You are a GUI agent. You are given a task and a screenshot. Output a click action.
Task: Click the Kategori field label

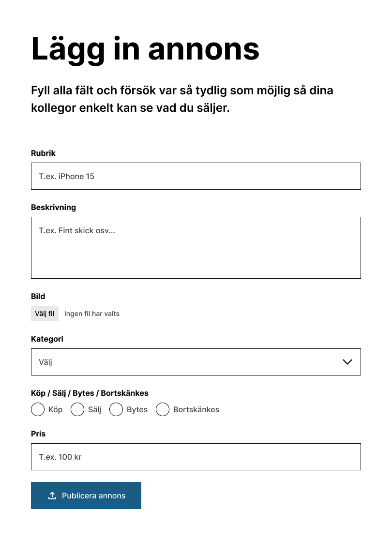click(47, 339)
